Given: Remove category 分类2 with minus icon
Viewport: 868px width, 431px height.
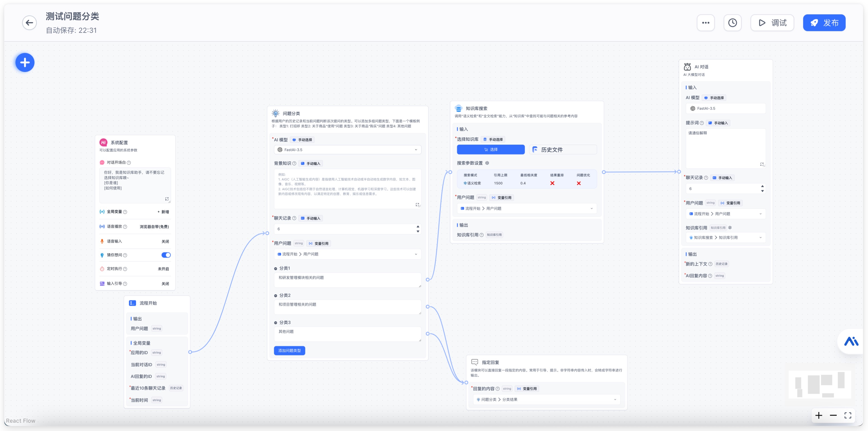Looking at the screenshot, I should [x=276, y=296].
